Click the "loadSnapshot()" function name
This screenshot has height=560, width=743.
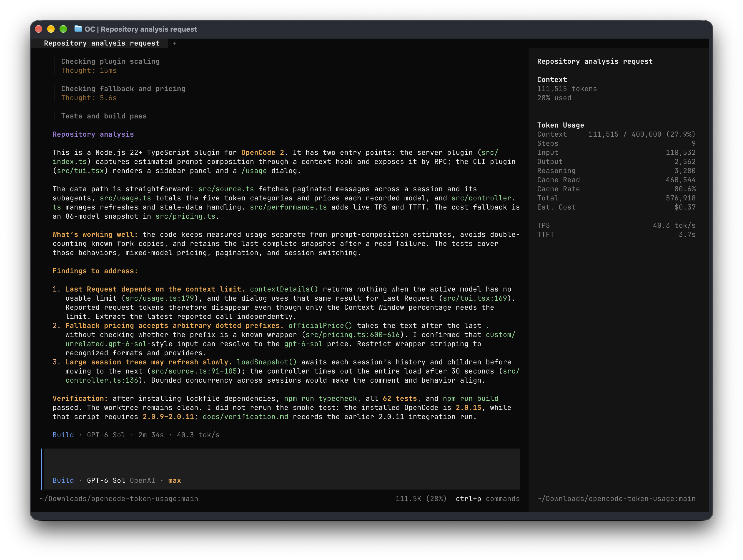pyautogui.click(x=267, y=362)
